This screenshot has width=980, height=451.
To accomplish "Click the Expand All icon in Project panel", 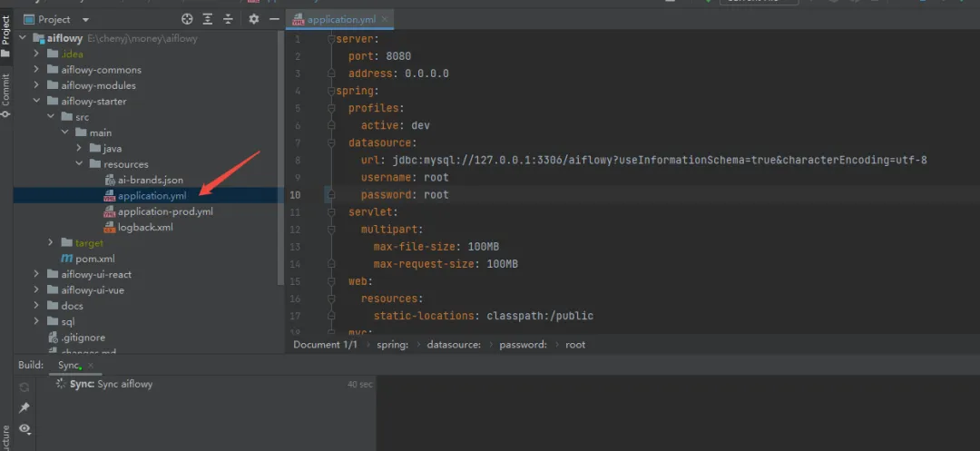I will 208,19.
